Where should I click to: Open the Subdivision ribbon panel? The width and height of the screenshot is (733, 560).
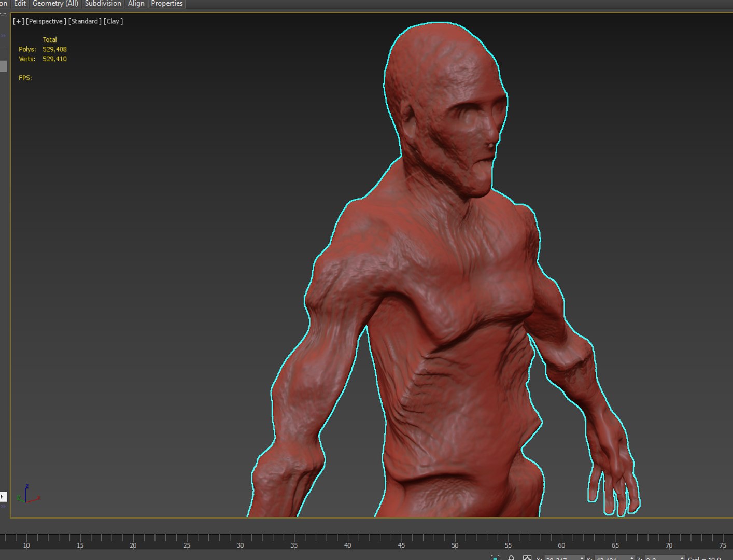[103, 4]
